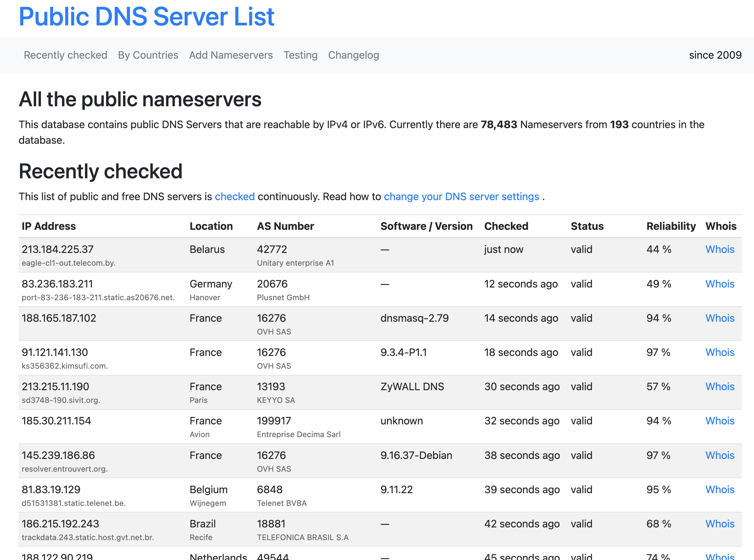Click the 'Add Nameservers' menu item
Viewport: 754px width, 560px height.
coord(230,55)
